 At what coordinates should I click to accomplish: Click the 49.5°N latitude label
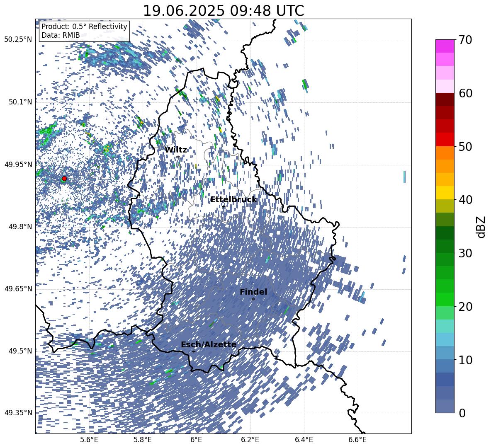pos(20,351)
